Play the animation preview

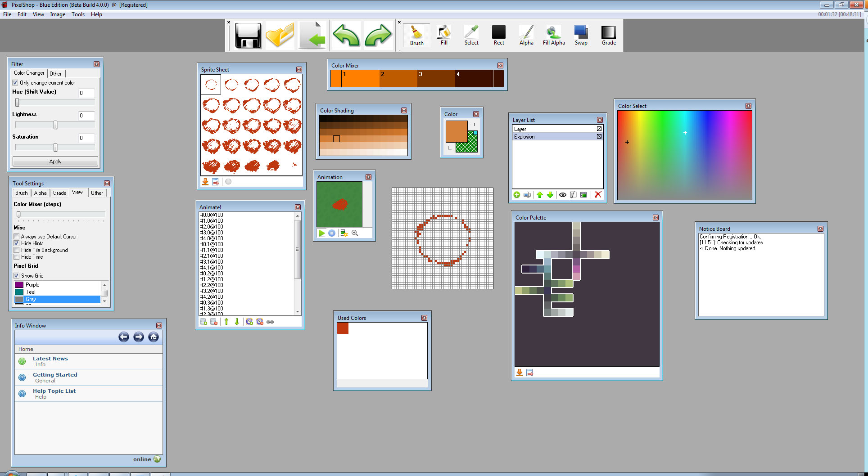click(x=321, y=233)
